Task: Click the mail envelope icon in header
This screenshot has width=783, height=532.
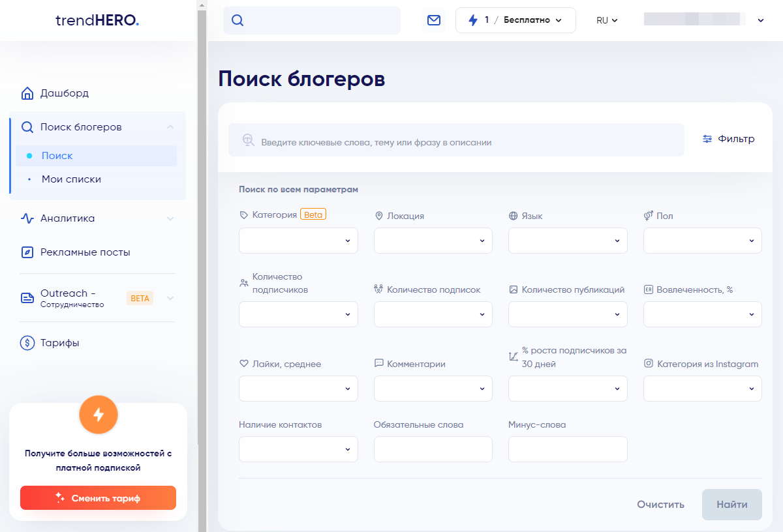Action: pos(434,20)
